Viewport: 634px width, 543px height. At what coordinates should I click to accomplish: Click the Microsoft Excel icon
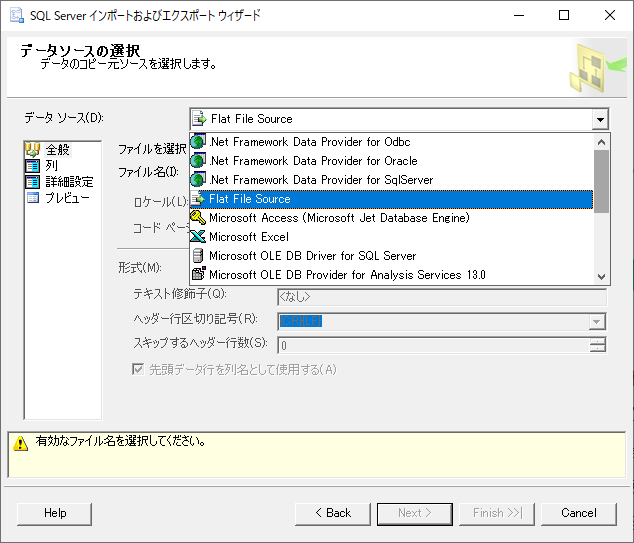[x=198, y=237]
